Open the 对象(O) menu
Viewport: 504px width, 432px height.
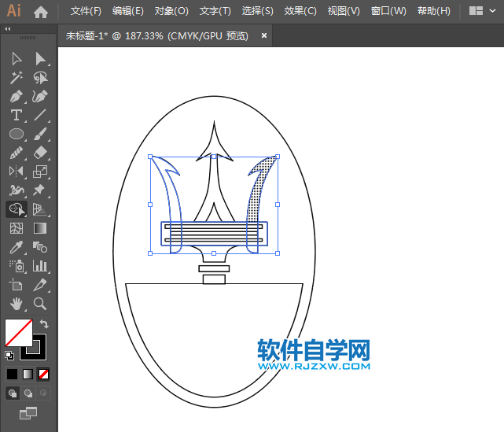coord(171,11)
